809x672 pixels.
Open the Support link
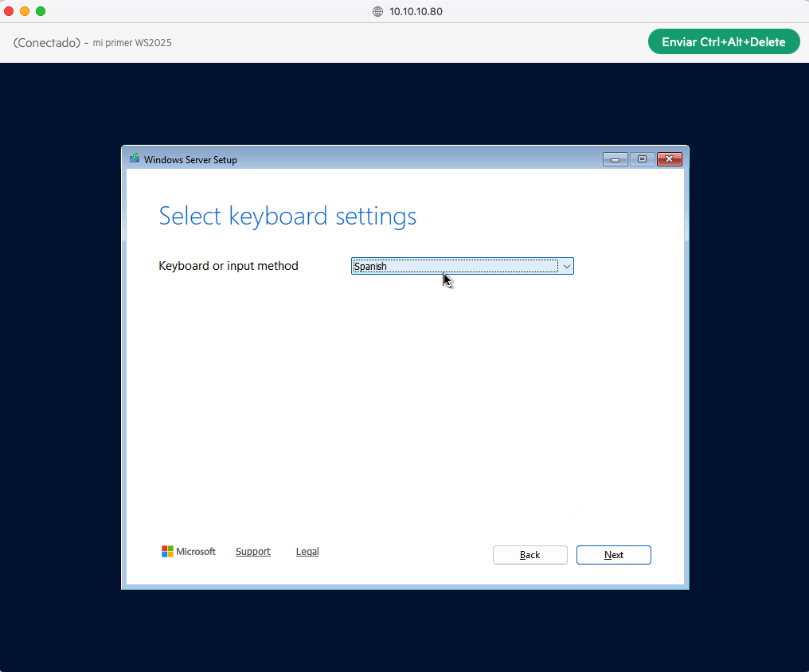coord(252,551)
